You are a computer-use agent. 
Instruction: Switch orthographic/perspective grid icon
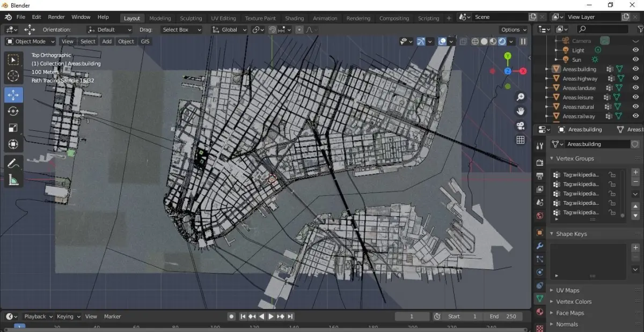point(520,139)
